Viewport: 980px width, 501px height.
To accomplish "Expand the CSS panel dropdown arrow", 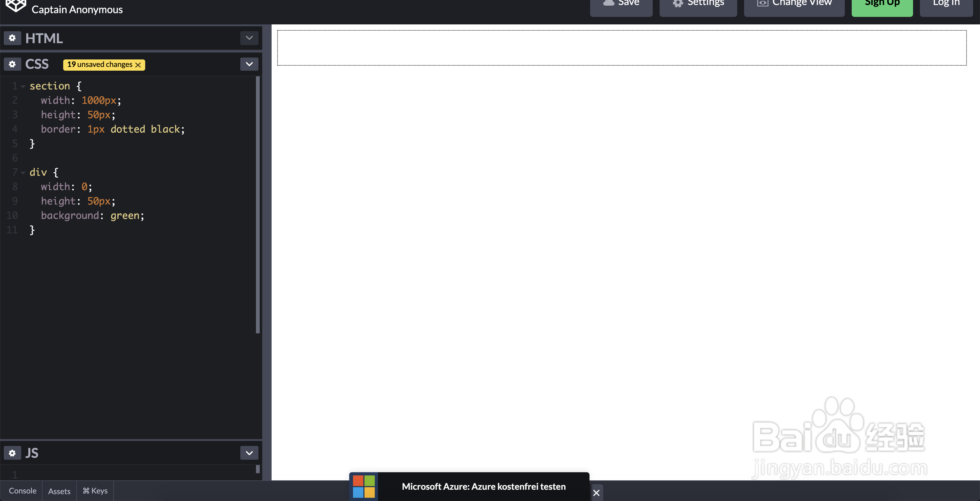I will coord(249,64).
